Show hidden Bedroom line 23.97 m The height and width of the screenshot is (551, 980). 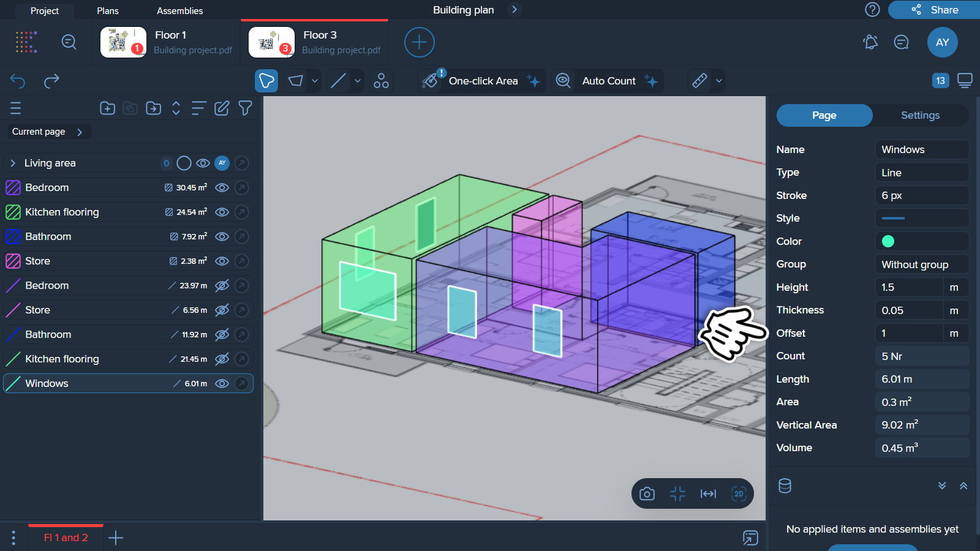[x=222, y=286]
